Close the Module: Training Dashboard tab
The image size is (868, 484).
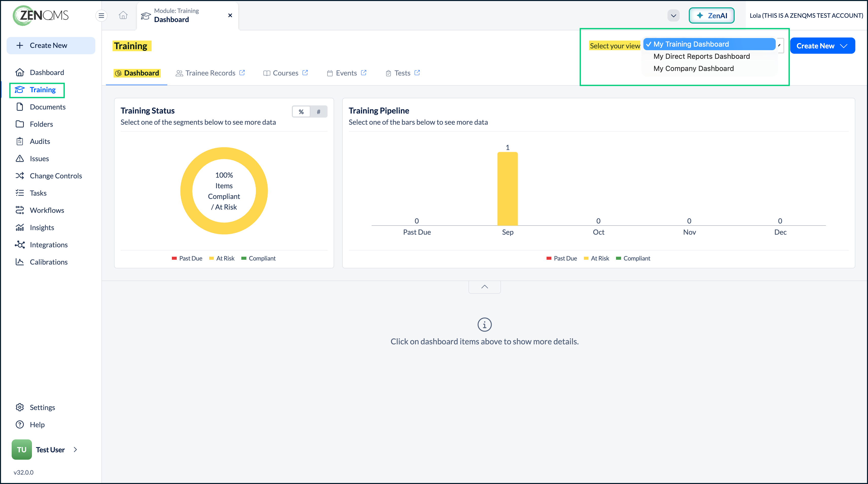click(230, 15)
